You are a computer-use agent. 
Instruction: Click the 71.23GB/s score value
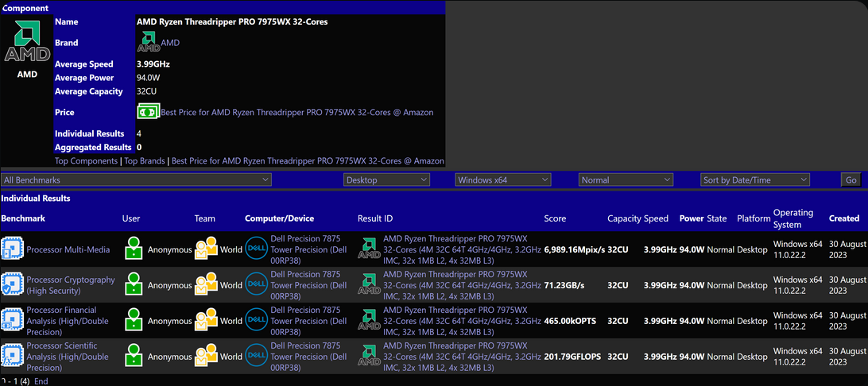564,285
